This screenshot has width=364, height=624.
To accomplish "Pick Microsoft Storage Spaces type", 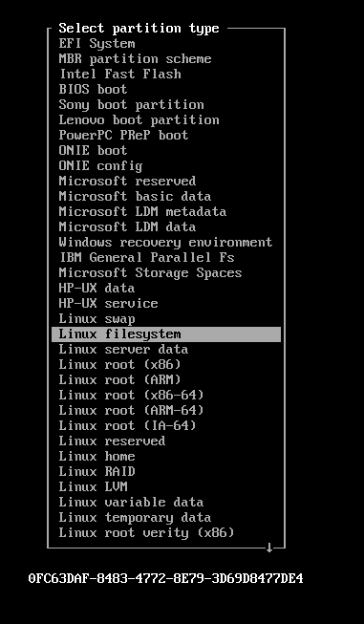I will click(150, 272).
